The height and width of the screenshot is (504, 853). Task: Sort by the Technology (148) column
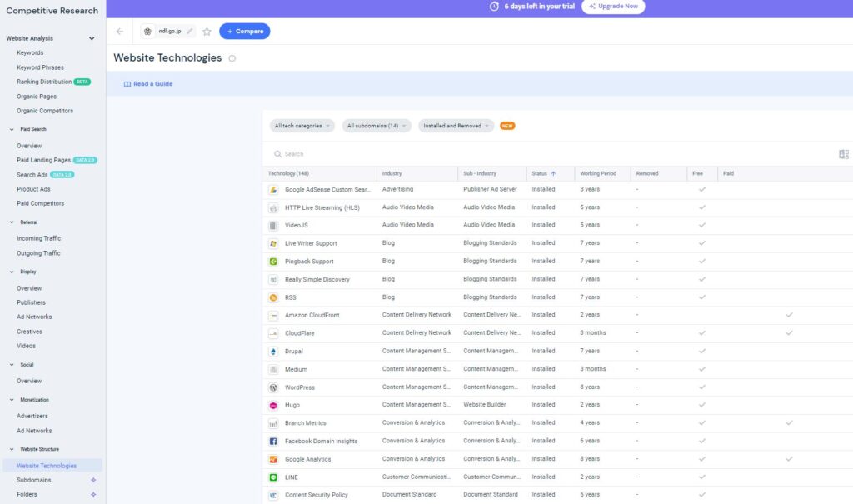point(288,173)
